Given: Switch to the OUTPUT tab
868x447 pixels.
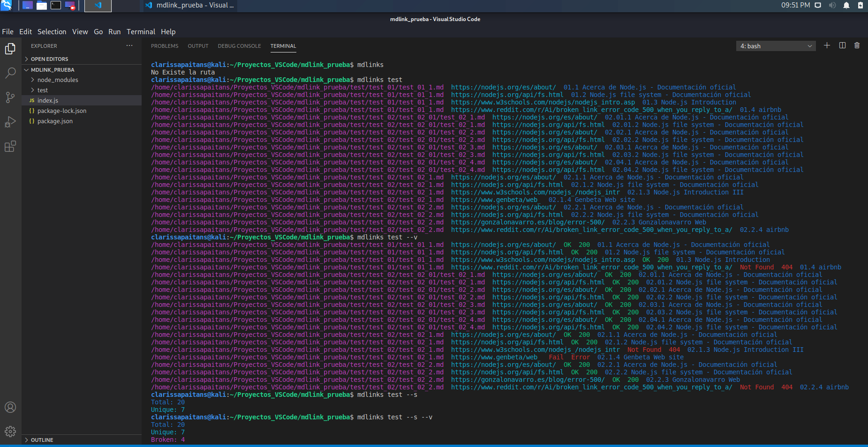Looking at the screenshot, I should point(198,46).
